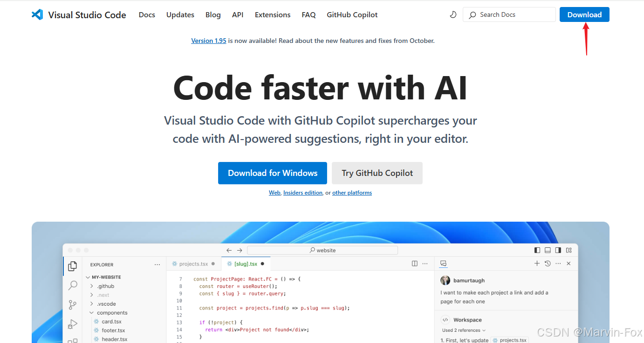Open the Version 1.95 link

[x=209, y=41]
